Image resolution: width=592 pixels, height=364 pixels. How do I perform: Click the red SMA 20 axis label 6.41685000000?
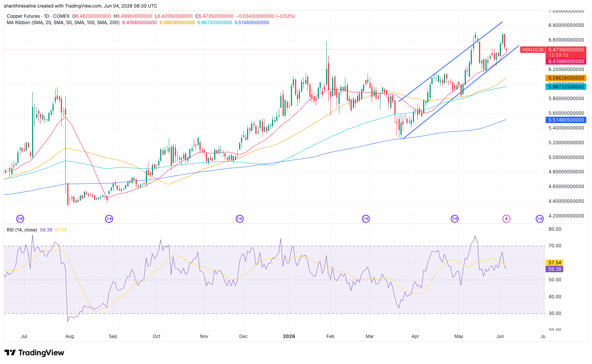(566, 61)
